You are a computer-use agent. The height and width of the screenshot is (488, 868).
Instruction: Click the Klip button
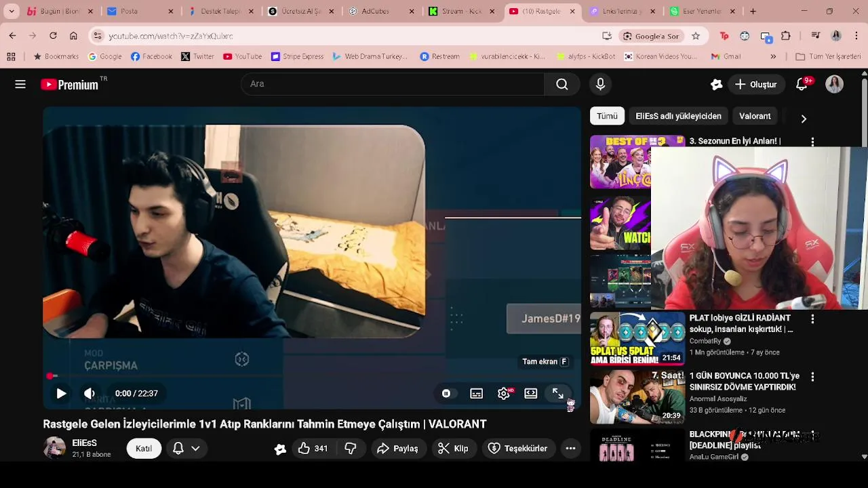pyautogui.click(x=453, y=448)
